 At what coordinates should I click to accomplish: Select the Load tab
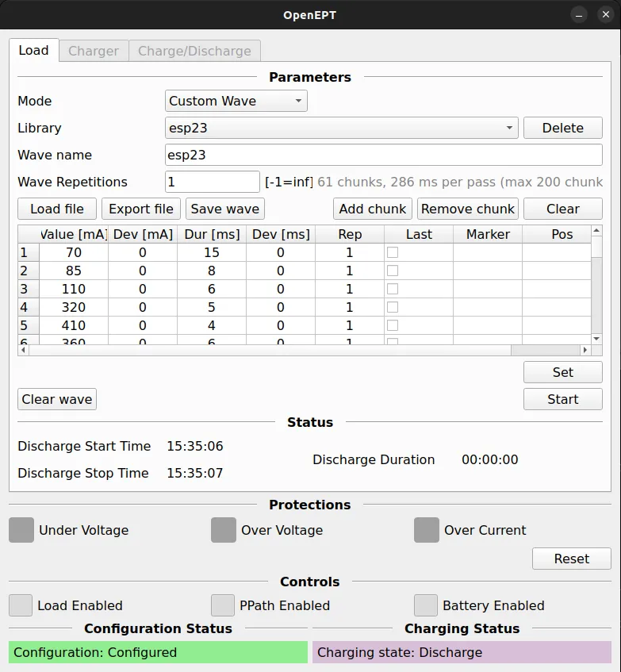coord(34,50)
